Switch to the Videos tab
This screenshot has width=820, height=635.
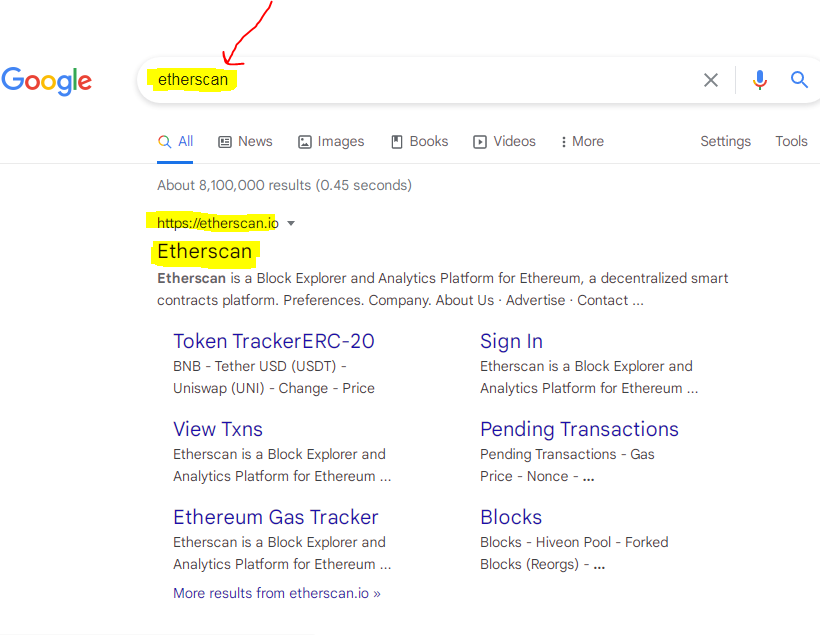coord(504,142)
